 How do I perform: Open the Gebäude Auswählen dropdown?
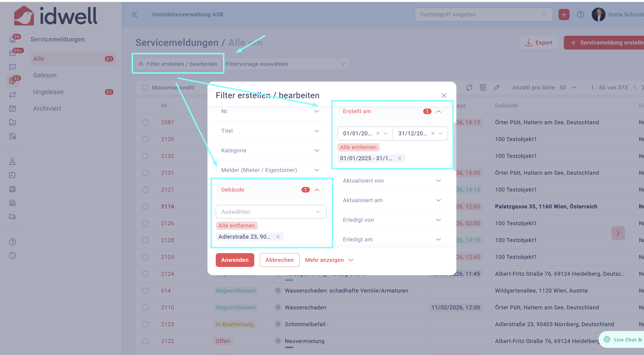271,212
